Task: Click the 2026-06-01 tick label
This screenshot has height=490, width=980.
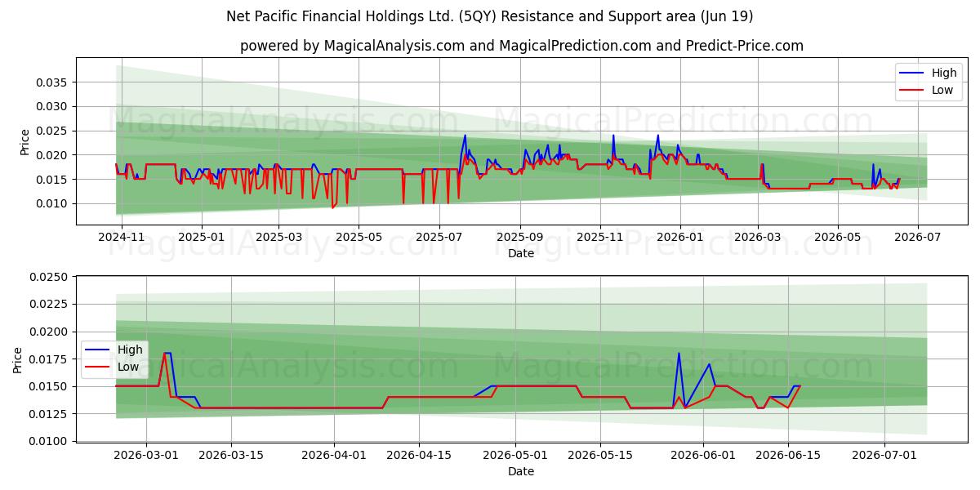Action: pyautogui.click(x=703, y=455)
